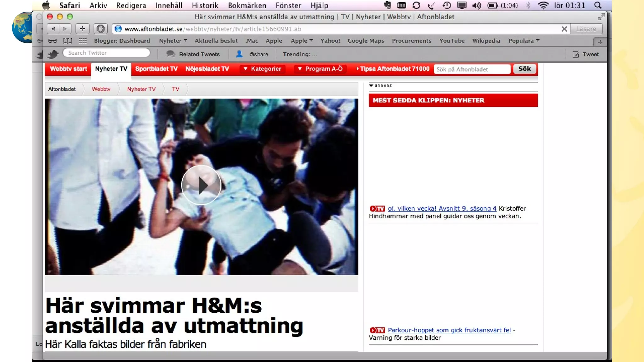Viewport: 644px width, 362px height.
Task: Click the add bookmark plus button
Action: [x=82, y=29]
